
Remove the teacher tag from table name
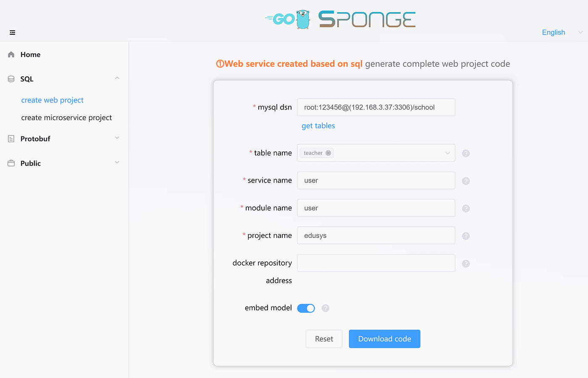(328, 153)
